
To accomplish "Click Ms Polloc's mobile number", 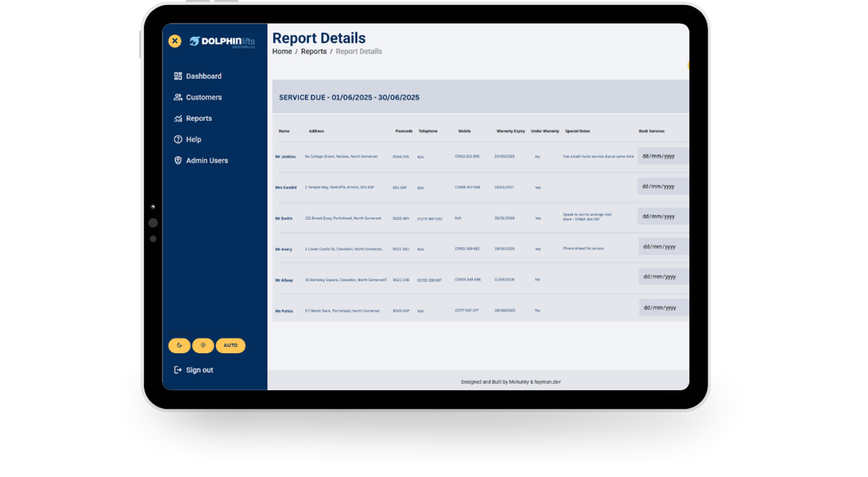I will (x=467, y=310).
